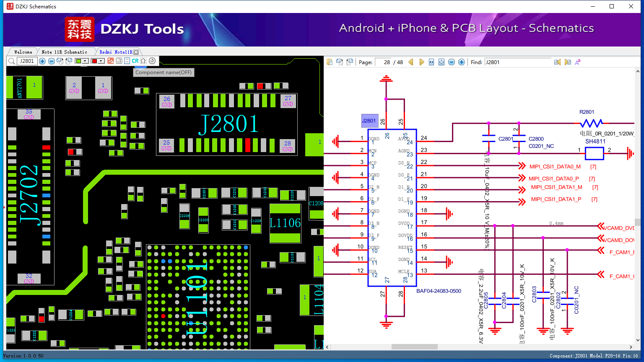Click the MIPI_CSI1_DATA0_M net label
The image size is (644, 362).
[555, 167]
